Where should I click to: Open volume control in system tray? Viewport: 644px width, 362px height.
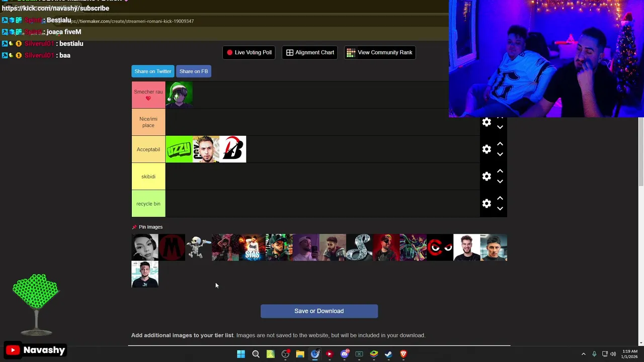point(613,354)
